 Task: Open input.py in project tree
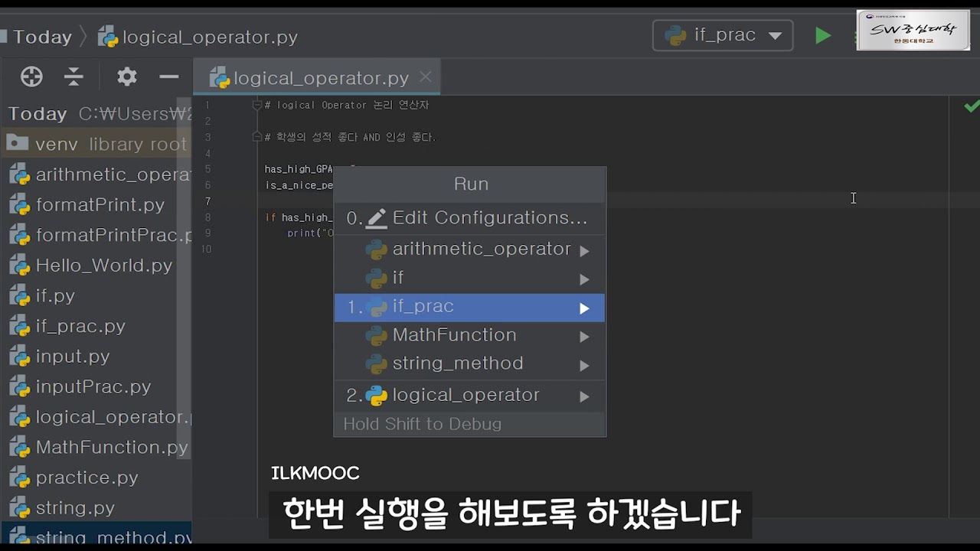(x=96, y=357)
